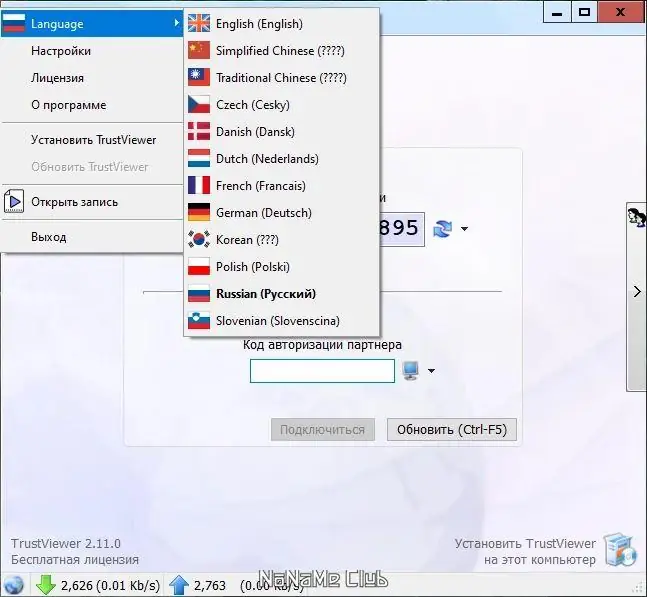
Task: Select Czech (Cesky) language
Action: click(281, 105)
